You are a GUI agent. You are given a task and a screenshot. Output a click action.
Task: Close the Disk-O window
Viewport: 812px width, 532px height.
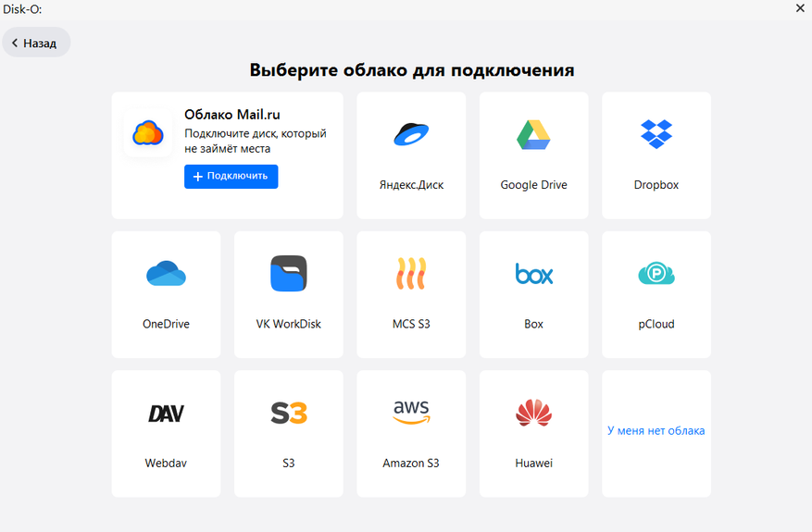(x=800, y=8)
